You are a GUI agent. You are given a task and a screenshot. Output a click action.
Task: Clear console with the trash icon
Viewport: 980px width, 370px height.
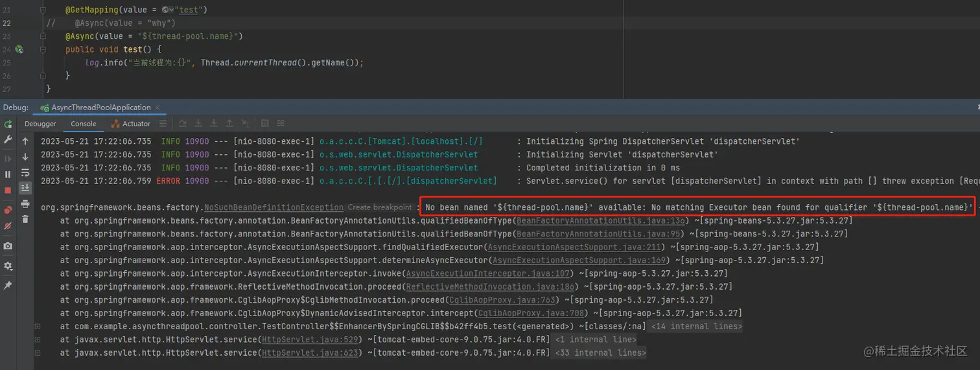[25, 220]
